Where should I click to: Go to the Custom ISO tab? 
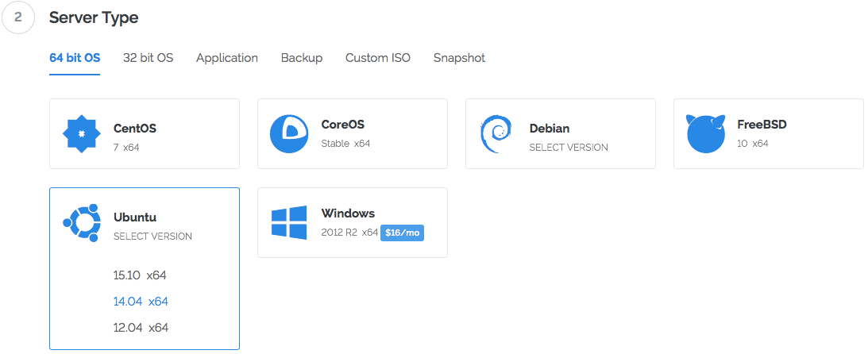pyautogui.click(x=378, y=57)
